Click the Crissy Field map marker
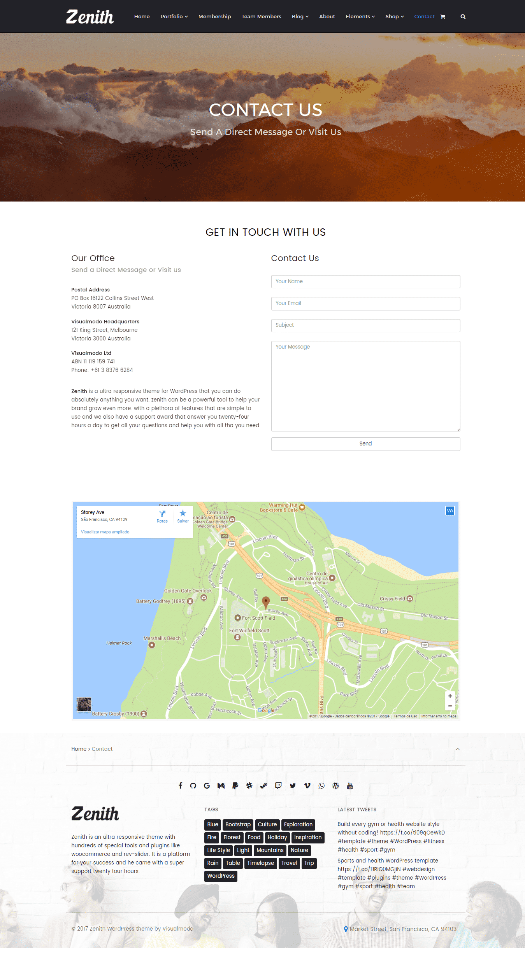Viewport: 525px width, 980px height. coord(409,599)
